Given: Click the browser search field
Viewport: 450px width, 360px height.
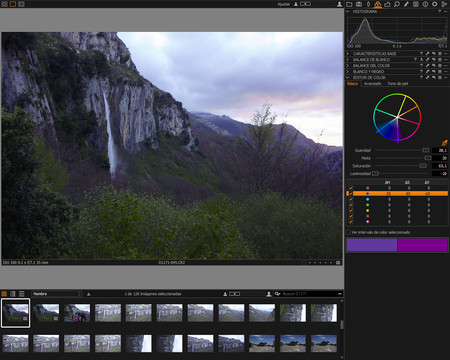Looking at the screenshot, I should click(x=308, y=294).
